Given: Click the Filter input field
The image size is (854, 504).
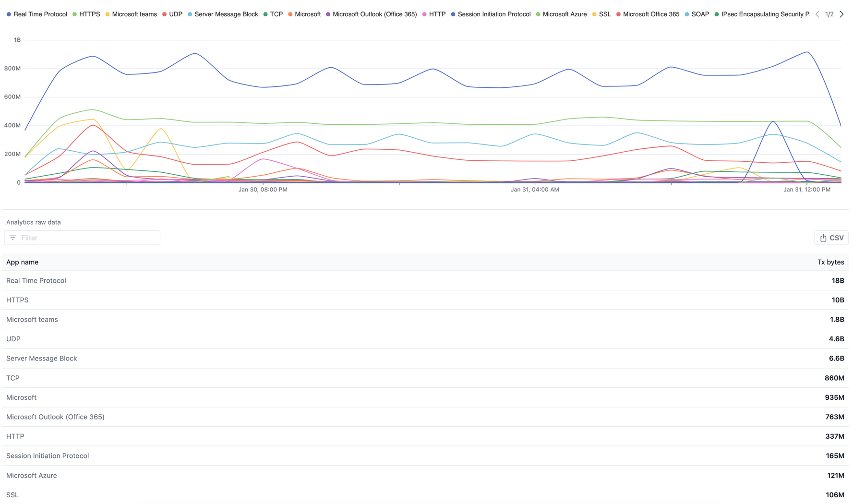Looking at the screenshot, I should click(x=89, y=238).
